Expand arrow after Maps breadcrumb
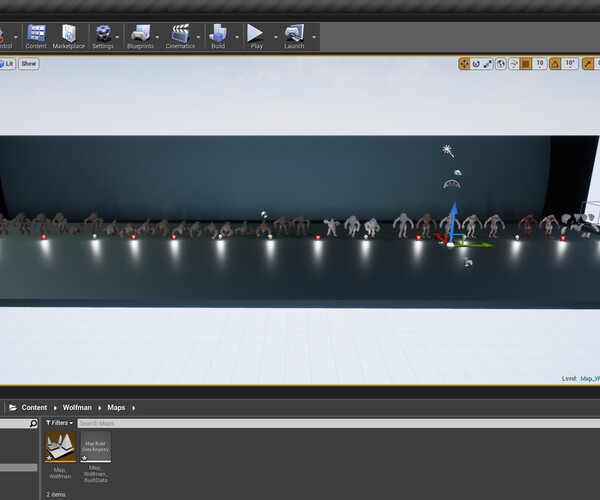Viewport: 600px width, 500px height. tap(133, 408)
